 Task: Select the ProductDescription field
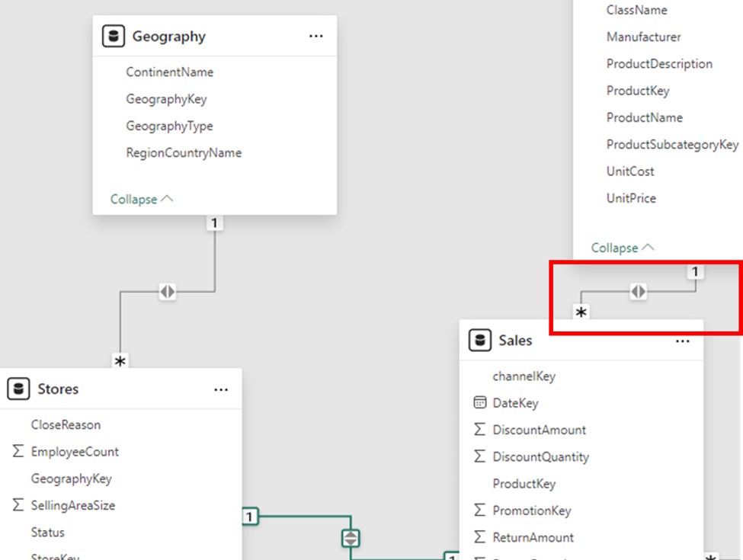[659, 64]
